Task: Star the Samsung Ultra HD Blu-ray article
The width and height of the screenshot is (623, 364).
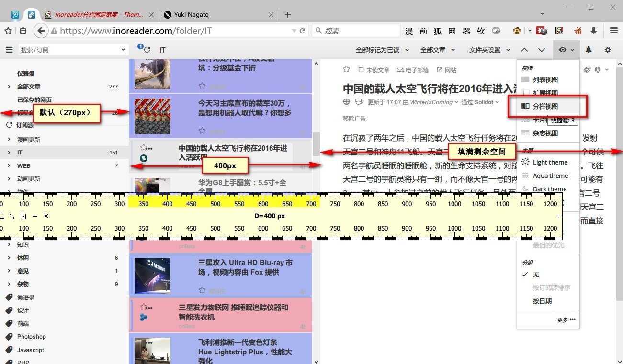Action: click(202, 289)
